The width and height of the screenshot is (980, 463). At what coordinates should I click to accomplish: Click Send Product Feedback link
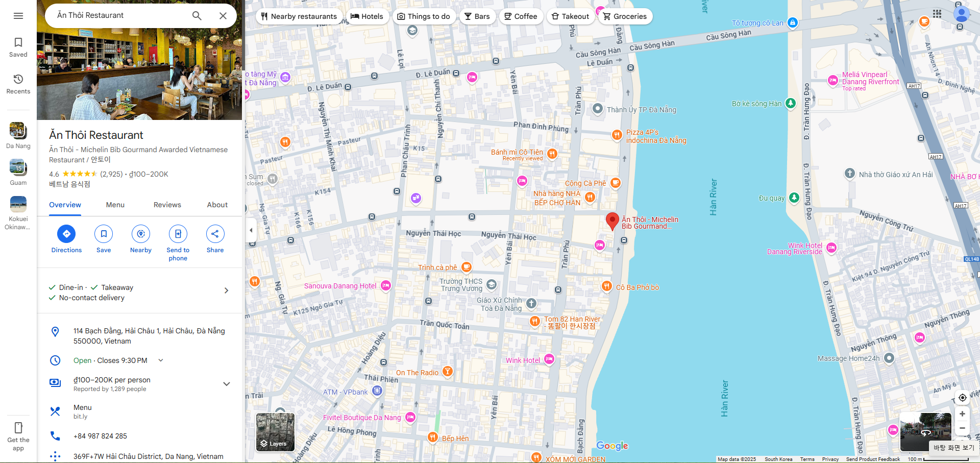point(873,459)
